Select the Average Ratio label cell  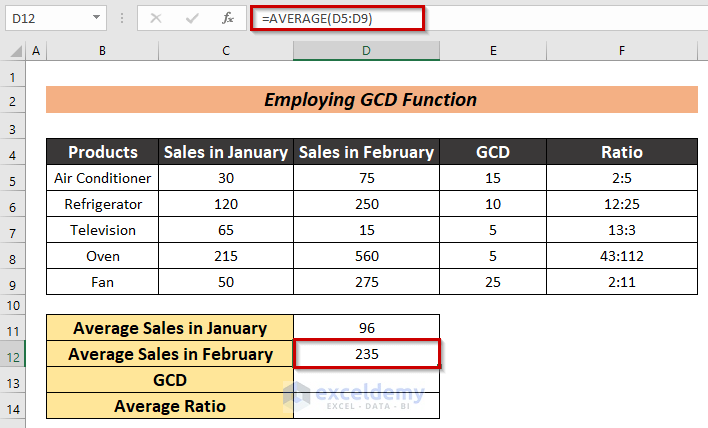pos(170,406)
